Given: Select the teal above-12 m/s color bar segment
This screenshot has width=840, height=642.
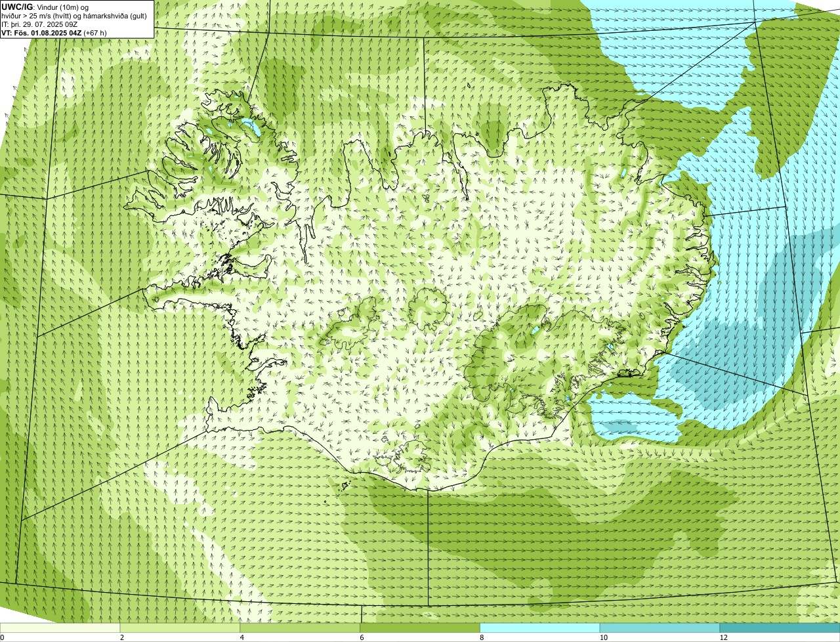Looking at the screenshot, I should pos(780,628).
